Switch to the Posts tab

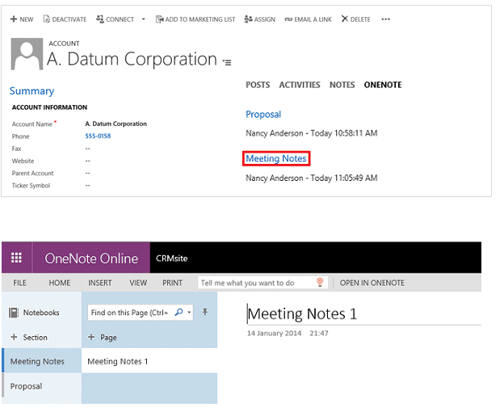pyautogui.click(x=258, y=85)
